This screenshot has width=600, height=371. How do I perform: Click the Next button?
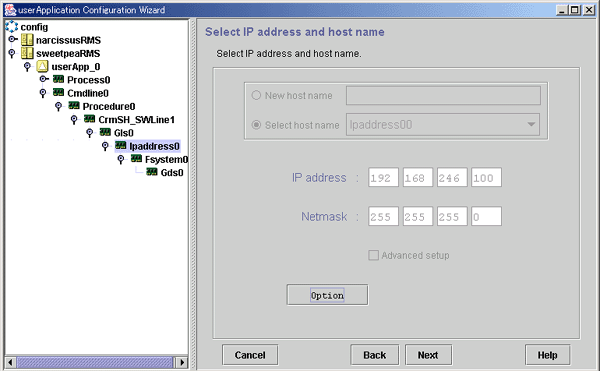point(428,355)
